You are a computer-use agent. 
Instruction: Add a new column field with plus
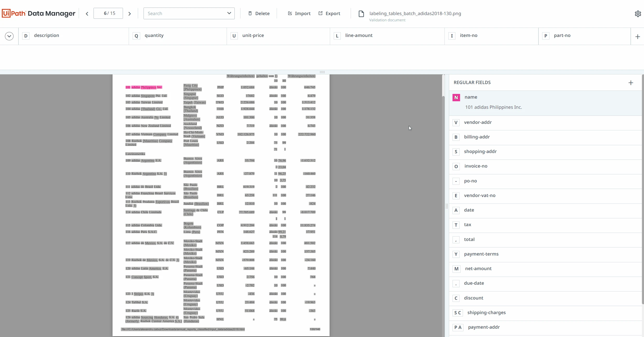[x=637, y=37]
